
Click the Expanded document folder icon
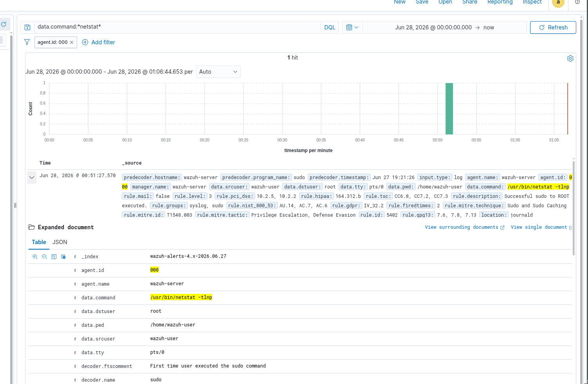point(32,227)
